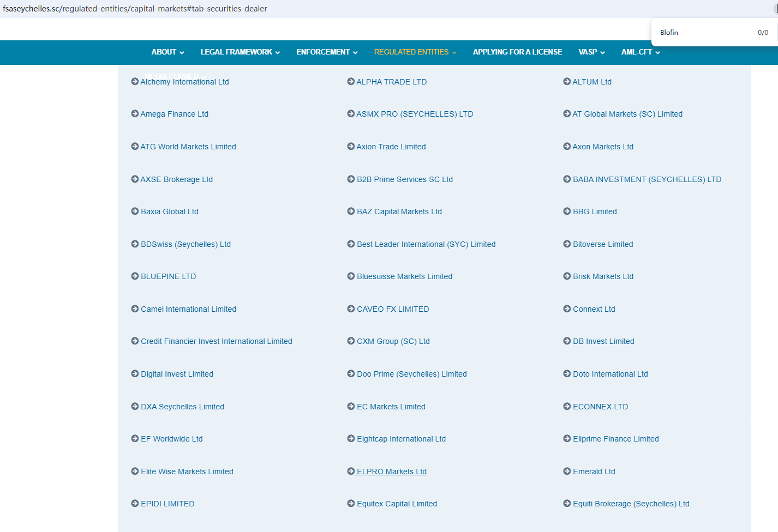Click arrow icon beside Best Leader International
Screen dimensions: 778x532
[x=351, y=244]
